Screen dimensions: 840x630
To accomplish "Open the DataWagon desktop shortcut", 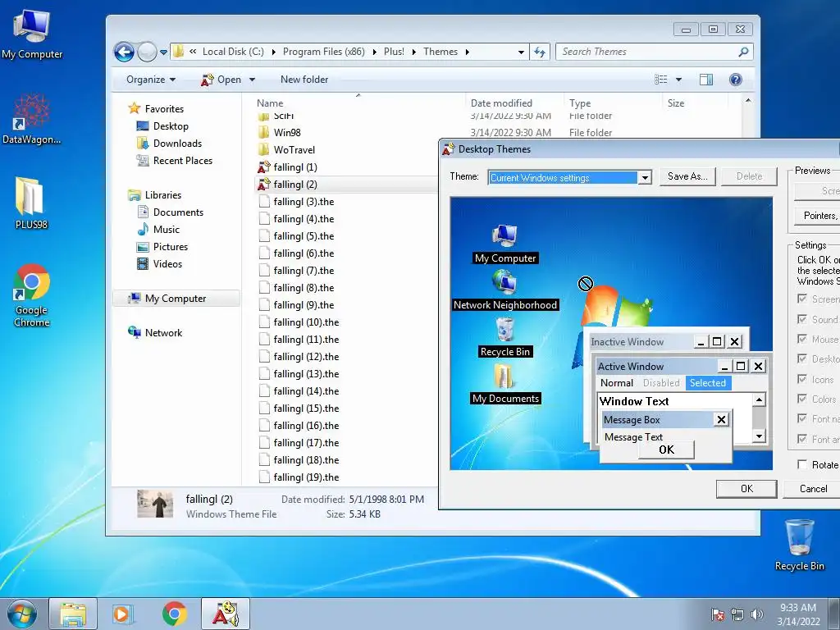I will click(x=31, y=120).
